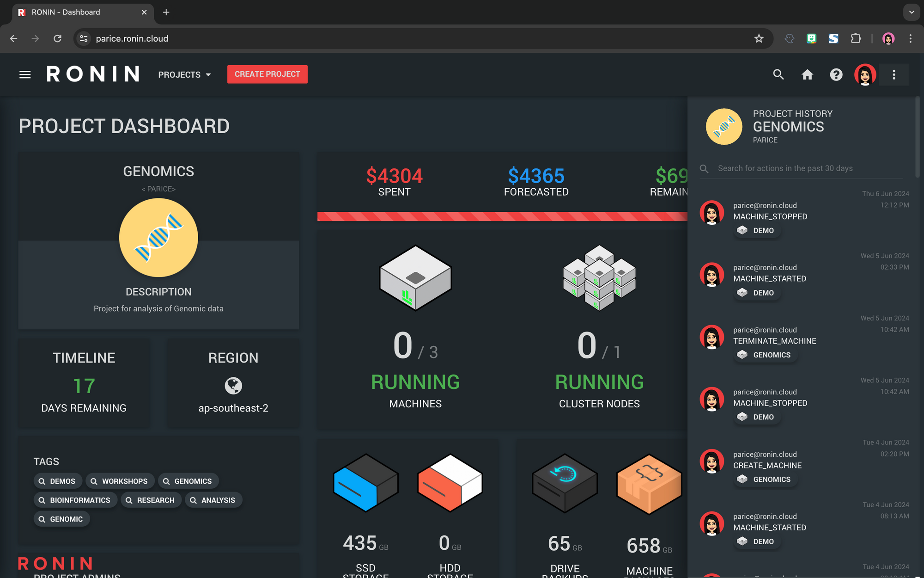The image size is (924, 578).
Task: Click the search magnifier icon in header
Action: pos(778,74)
